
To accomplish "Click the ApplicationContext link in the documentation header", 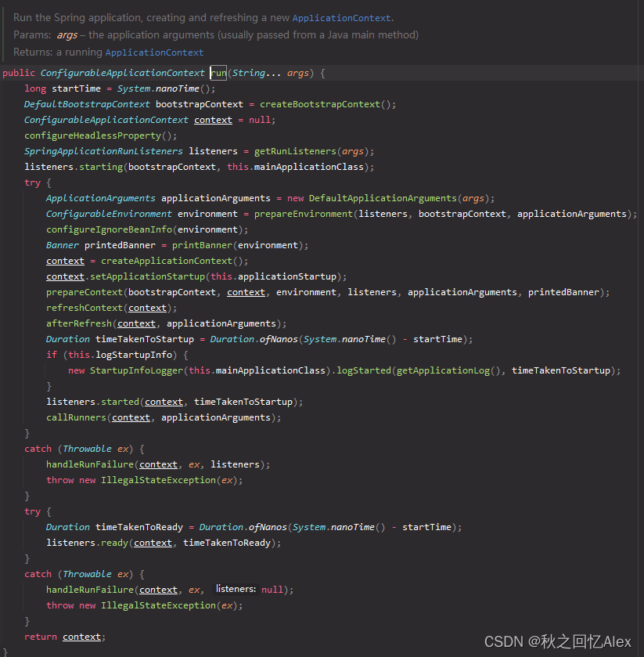I will point(342,17).
